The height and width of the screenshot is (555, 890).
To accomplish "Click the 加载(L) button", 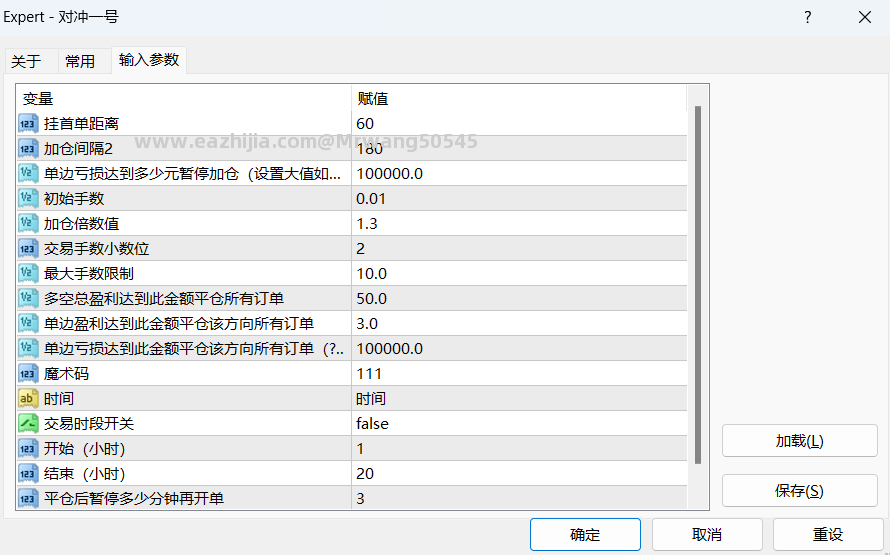I will coord(800,441).
